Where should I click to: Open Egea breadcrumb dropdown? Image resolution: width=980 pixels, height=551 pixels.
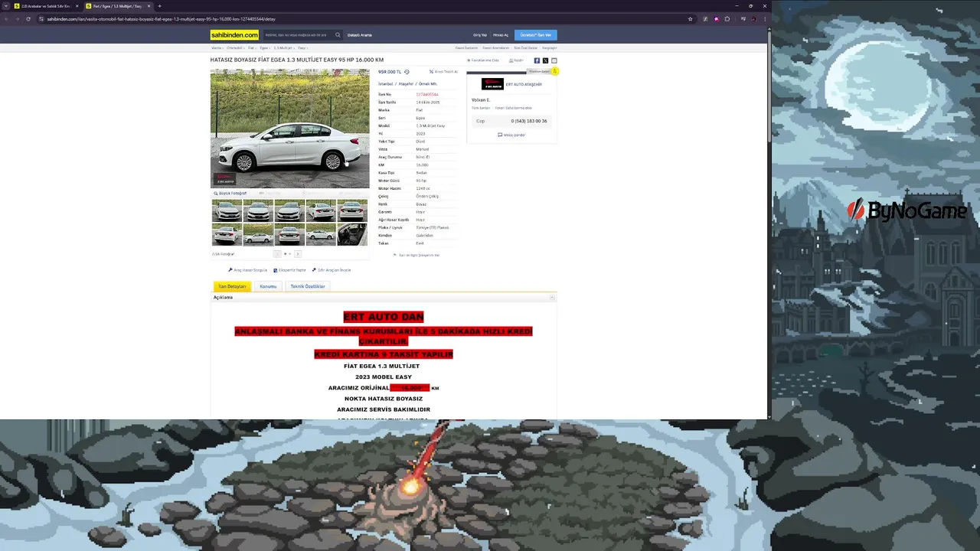[x=265, y=47]
